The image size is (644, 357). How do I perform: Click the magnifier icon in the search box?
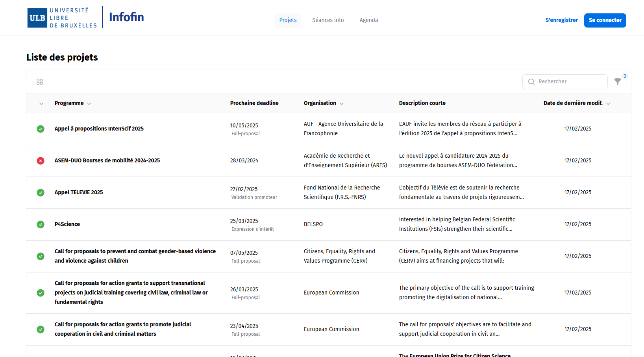tap(531, 82)
